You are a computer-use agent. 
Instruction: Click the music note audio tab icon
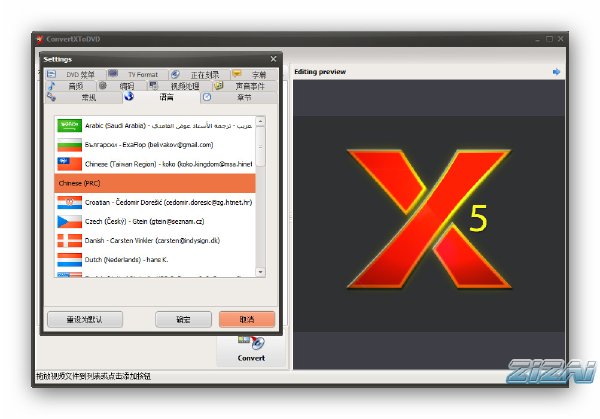click(x=52, y=86)
